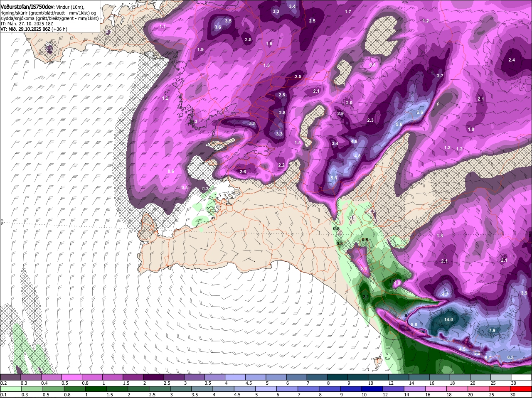532x398 pixels.
Task: Click the map value 4.5
Action: [x=462, y=349]
